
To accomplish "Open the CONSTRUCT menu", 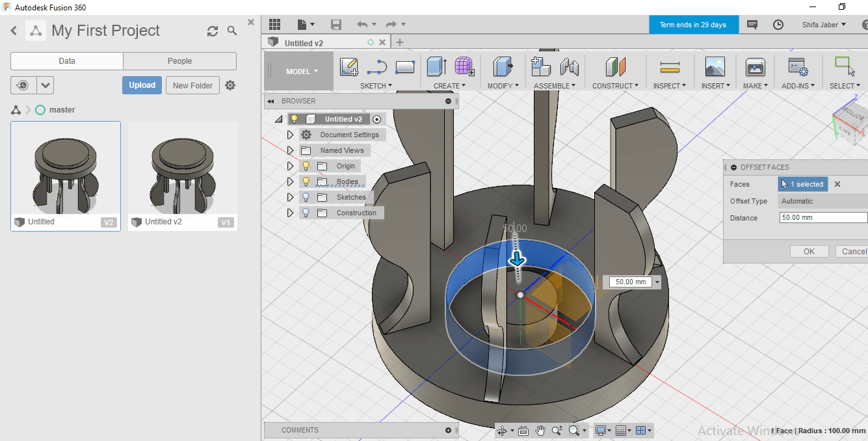I will (615, 86).
